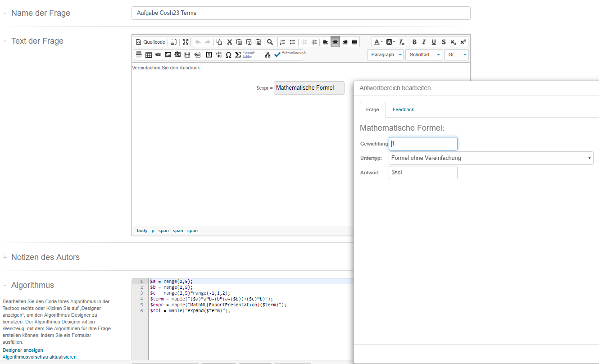The width and height of the screenshot is (599, 364).
Task: Toggle bold formatting
Action: 414,42
